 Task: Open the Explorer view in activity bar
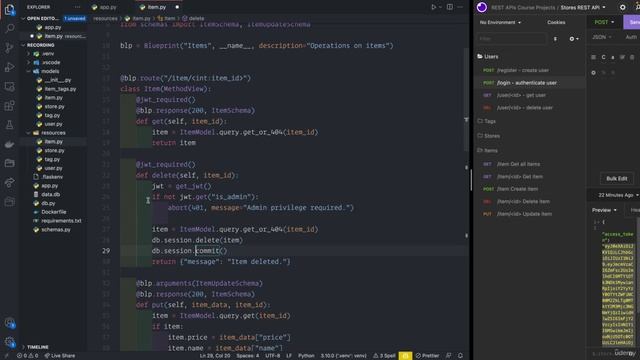click(x=9, y=9)
